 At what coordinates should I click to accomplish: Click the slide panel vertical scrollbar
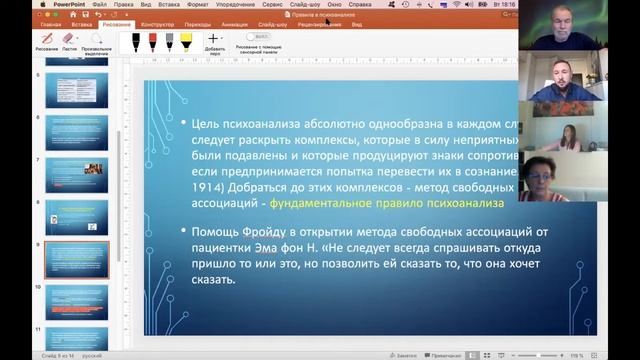point(119,196)
